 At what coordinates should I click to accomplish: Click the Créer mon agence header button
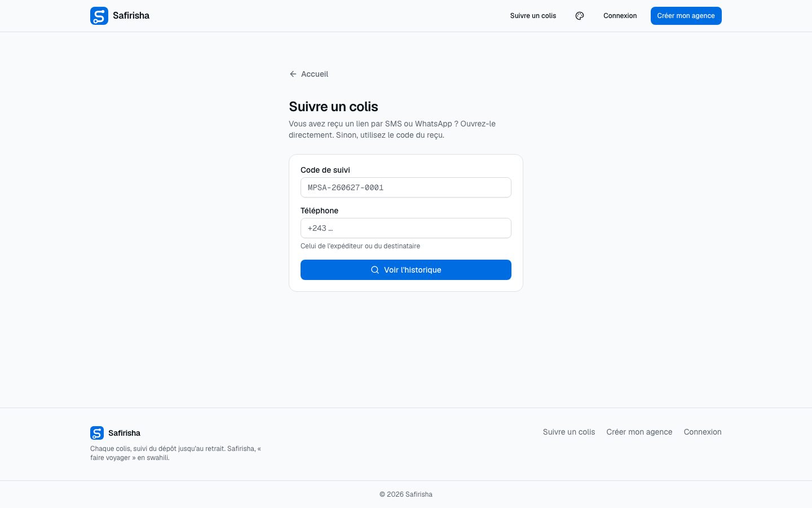[686, 16]
